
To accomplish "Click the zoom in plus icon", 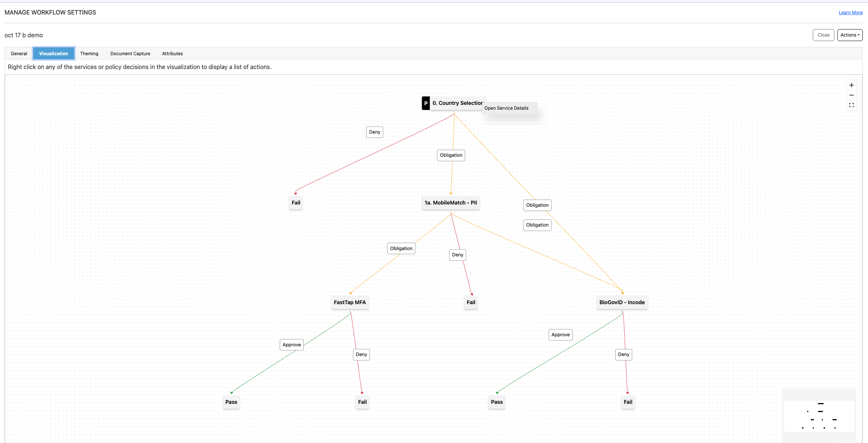I will 851,85.
